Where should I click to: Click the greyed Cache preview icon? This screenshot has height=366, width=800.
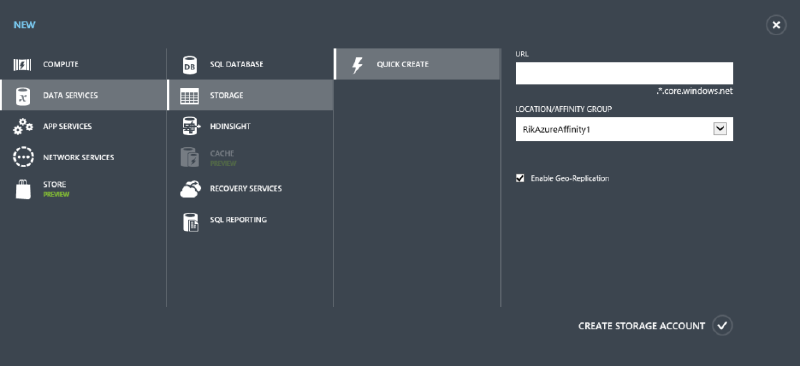[190, 157]
